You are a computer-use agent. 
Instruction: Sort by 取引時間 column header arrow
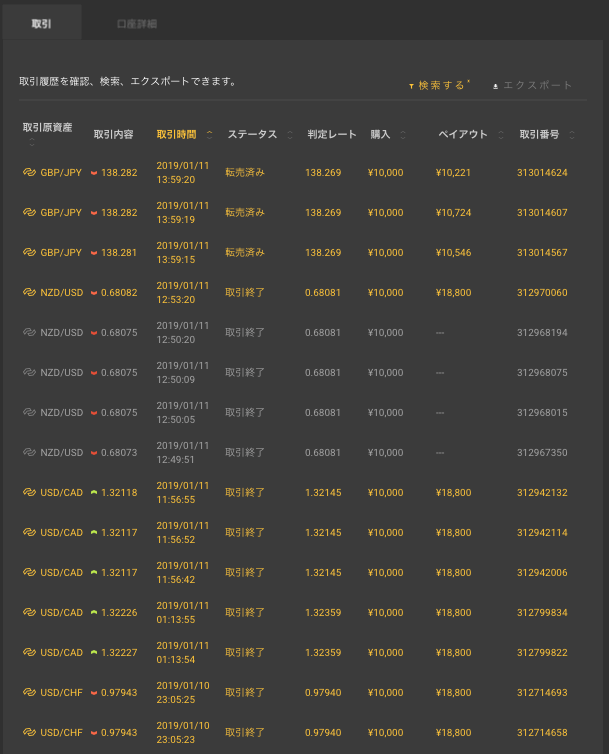tap(209, 133)
